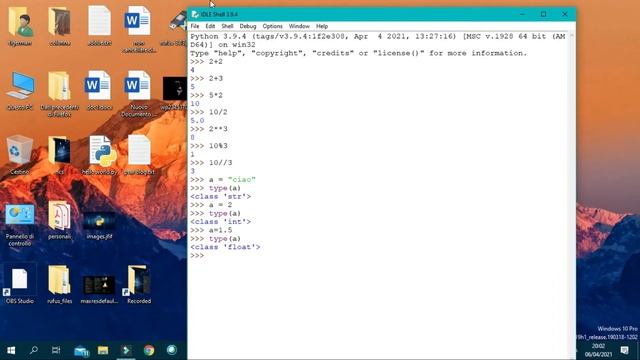
Task: Open the Recorded folder shortcut
Action: (x=139, y=285)
